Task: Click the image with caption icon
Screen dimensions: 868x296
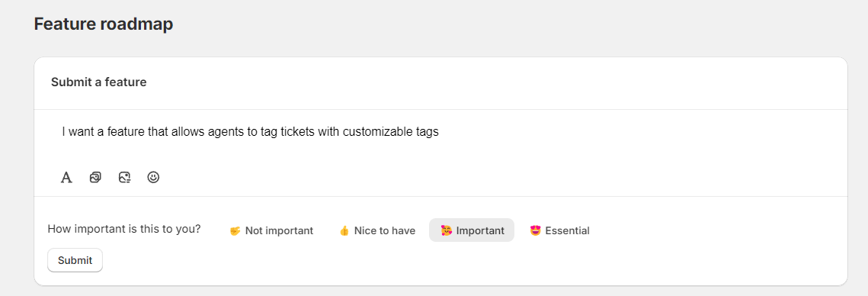Action: (x=124, y=178)
